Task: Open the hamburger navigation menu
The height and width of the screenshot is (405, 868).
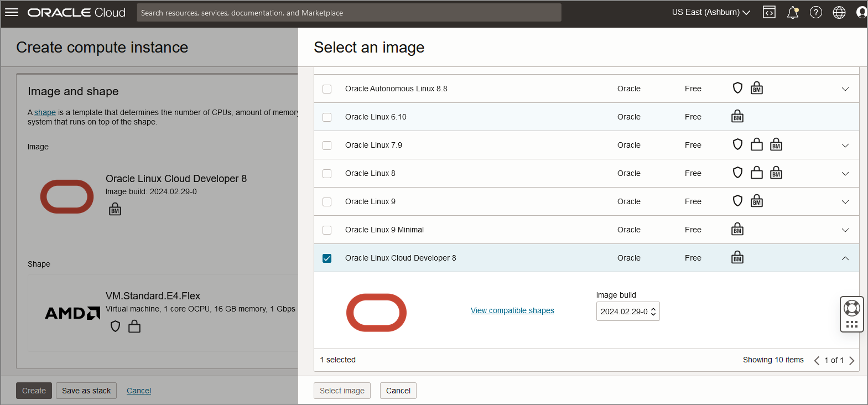Action: tap(12, 12)
